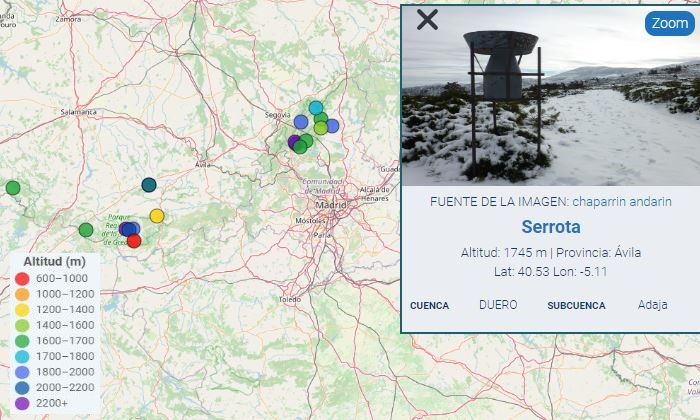Click the Zoom button in the station panel
The height and width of the screenshot is (420, 700).
[x=670, y=23]
